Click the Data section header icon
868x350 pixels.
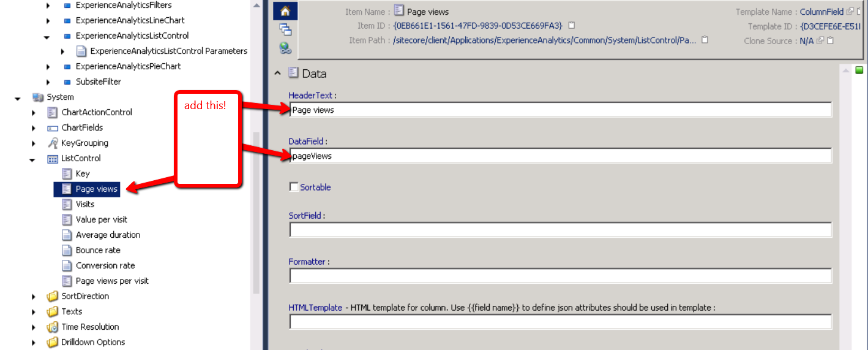(293, 73)
